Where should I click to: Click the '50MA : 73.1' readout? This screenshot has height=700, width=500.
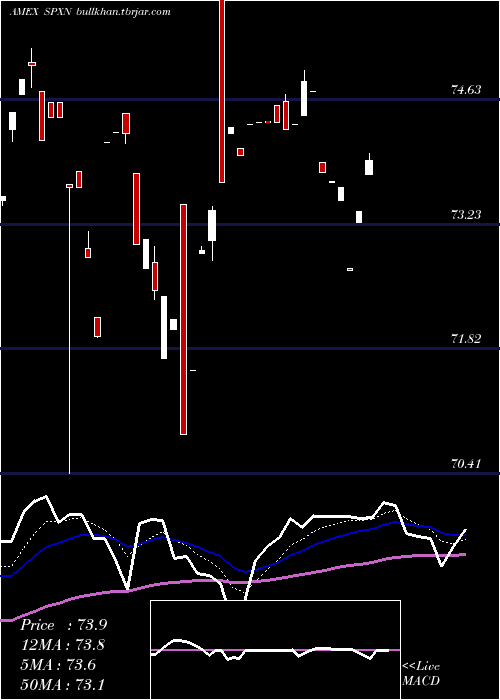62,684
